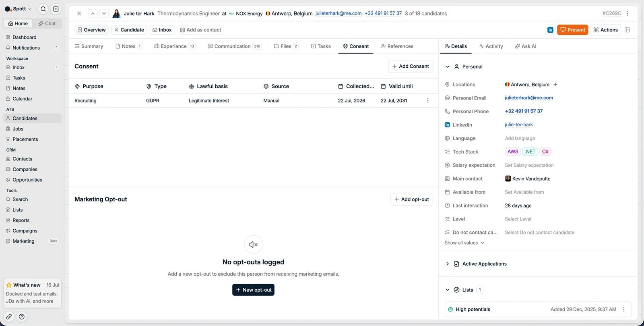Click the AWS tech stack tag
Viewport: 644px width, 326px height.
pyautogui.click(x=513, y=152)
